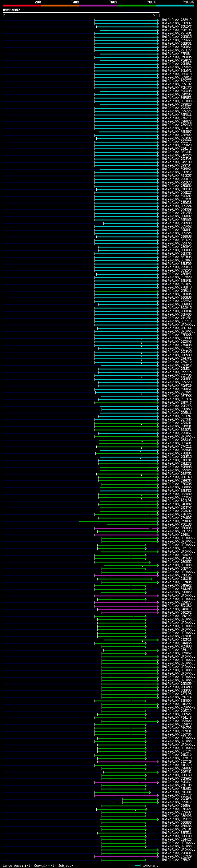
Task: Click the hit label UniRef100_B9MV47
Action: (176, 403)
